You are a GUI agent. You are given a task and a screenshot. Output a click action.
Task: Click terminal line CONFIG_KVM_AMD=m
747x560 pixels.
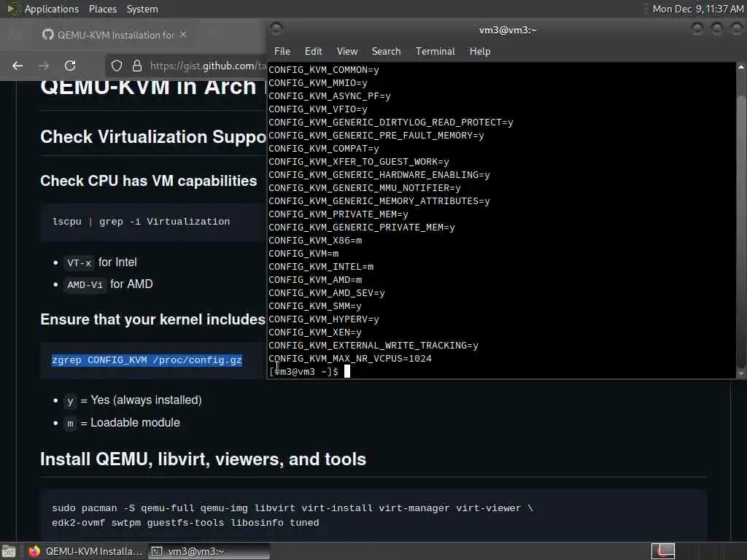point(315,279)
